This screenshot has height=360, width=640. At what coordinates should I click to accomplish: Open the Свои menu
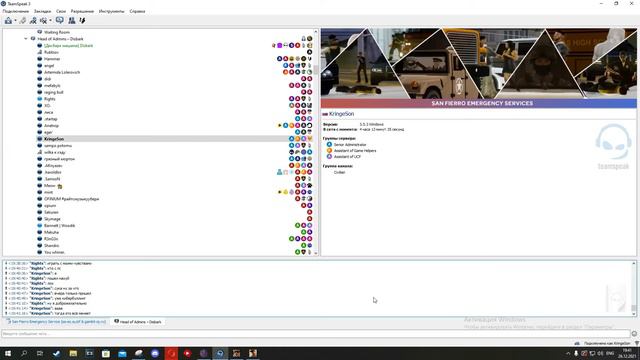(x=61, y=11)
